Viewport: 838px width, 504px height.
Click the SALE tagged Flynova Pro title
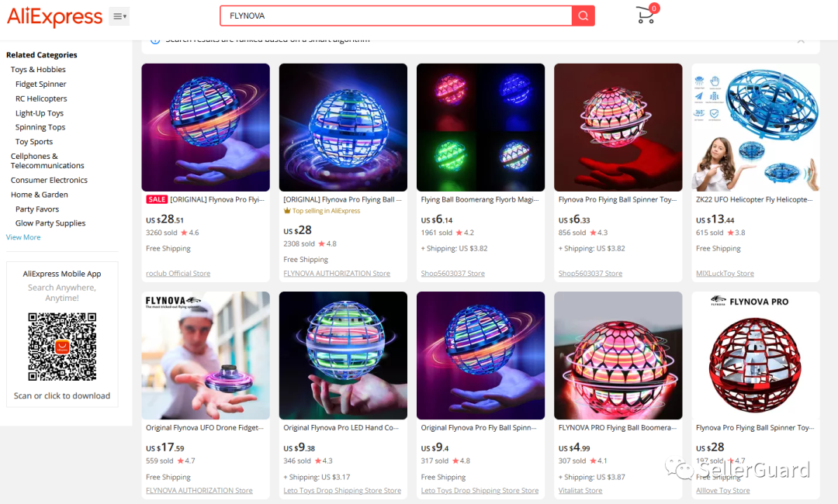(x=205, y=199)
